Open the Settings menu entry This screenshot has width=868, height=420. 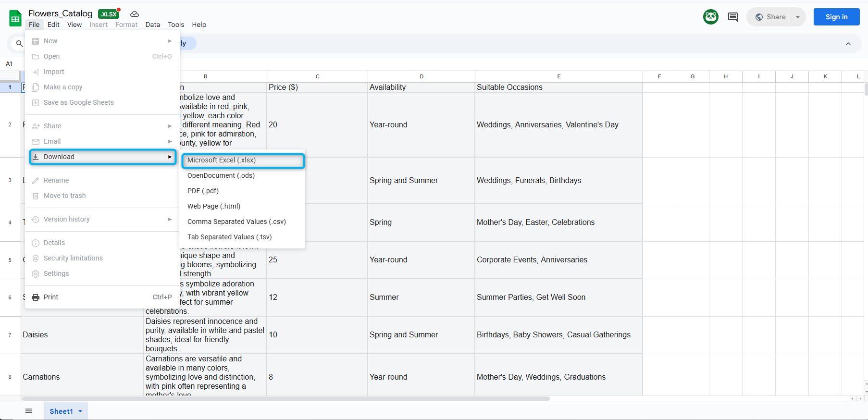click(56, 273)
